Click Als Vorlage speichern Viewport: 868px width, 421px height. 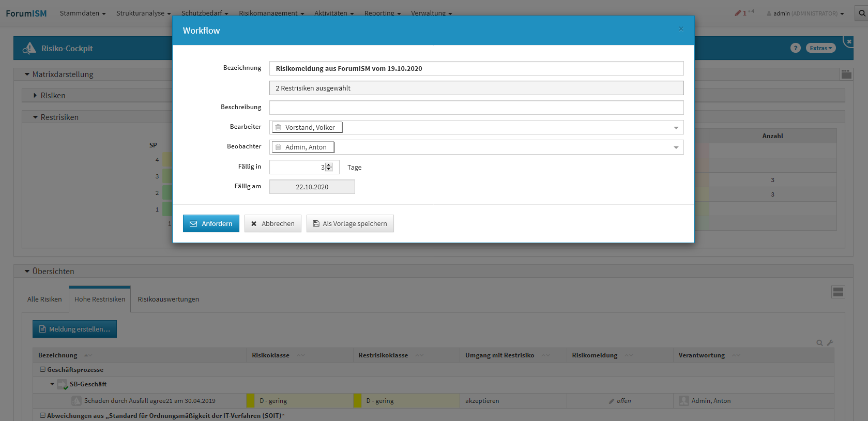350,223
